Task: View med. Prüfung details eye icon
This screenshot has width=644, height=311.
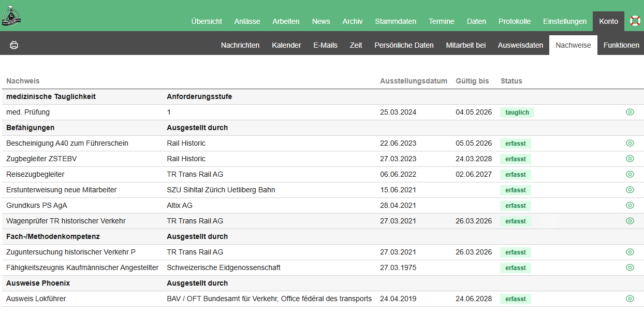Action: pos(630,112)
